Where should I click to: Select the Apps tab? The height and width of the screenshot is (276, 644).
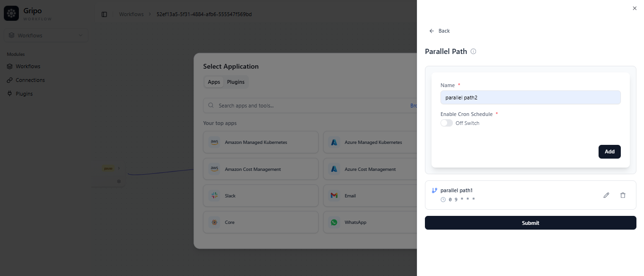pos(214,82)
